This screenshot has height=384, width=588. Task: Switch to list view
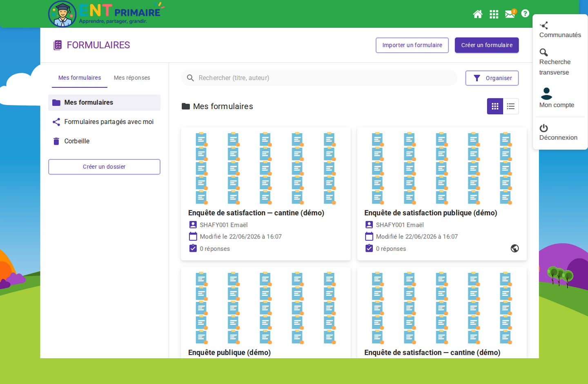[511, 106]
